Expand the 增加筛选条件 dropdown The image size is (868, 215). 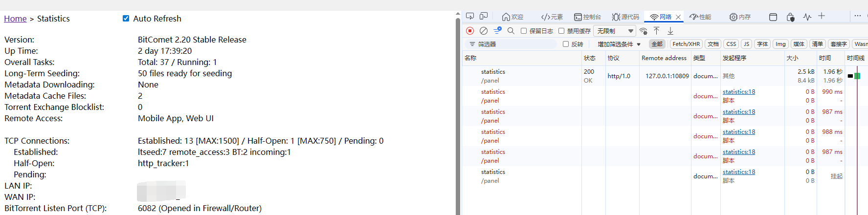pos(619,44)
